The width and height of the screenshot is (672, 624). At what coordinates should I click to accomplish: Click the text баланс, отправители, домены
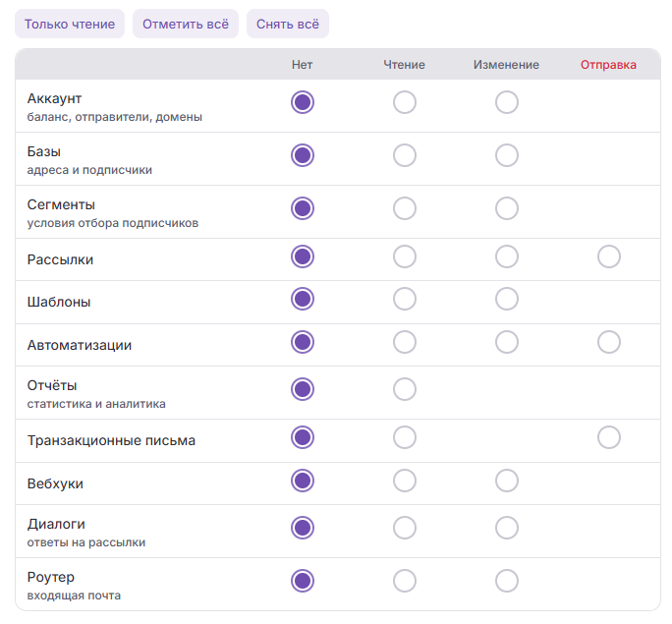pyautogui.click(x=114, y=117)
